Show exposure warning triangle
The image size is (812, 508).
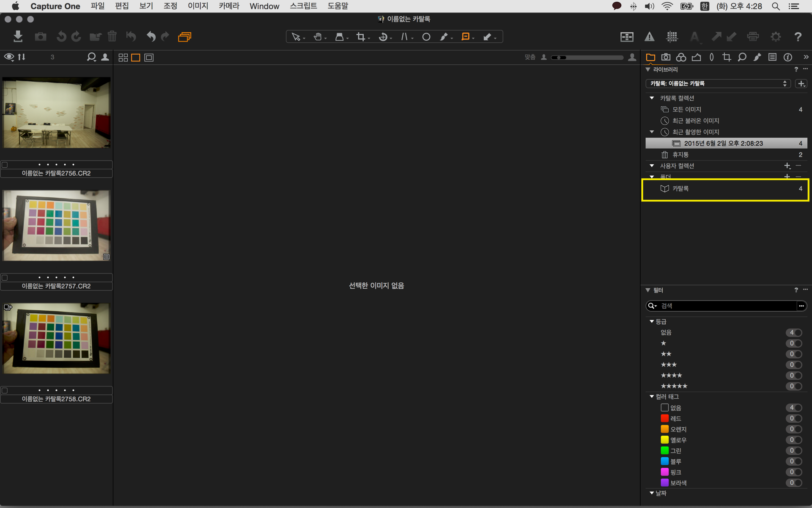[649, 37]
